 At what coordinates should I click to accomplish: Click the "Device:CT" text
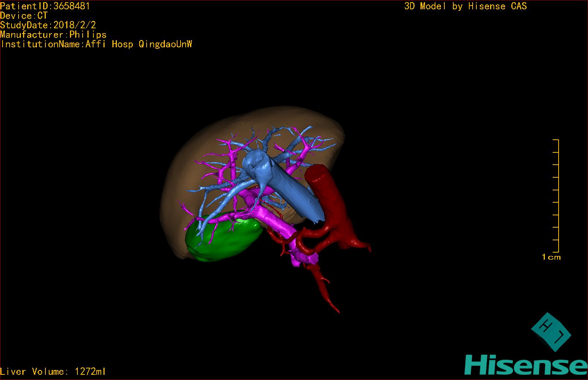(24, 16)
